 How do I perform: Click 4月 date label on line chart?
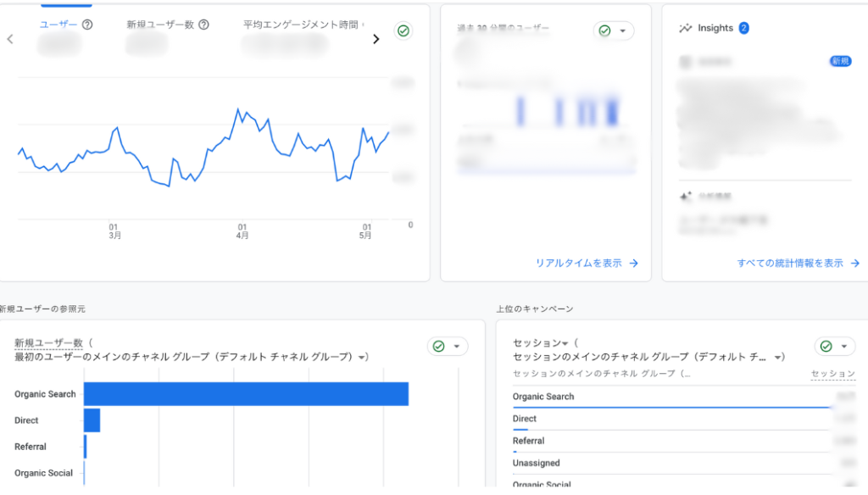tap(242, 231)
